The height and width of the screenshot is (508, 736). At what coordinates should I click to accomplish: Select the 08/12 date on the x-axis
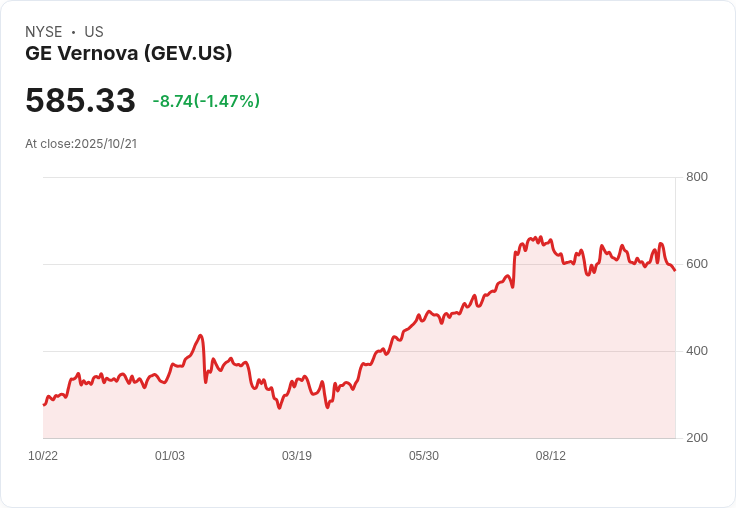pos(551,456)
